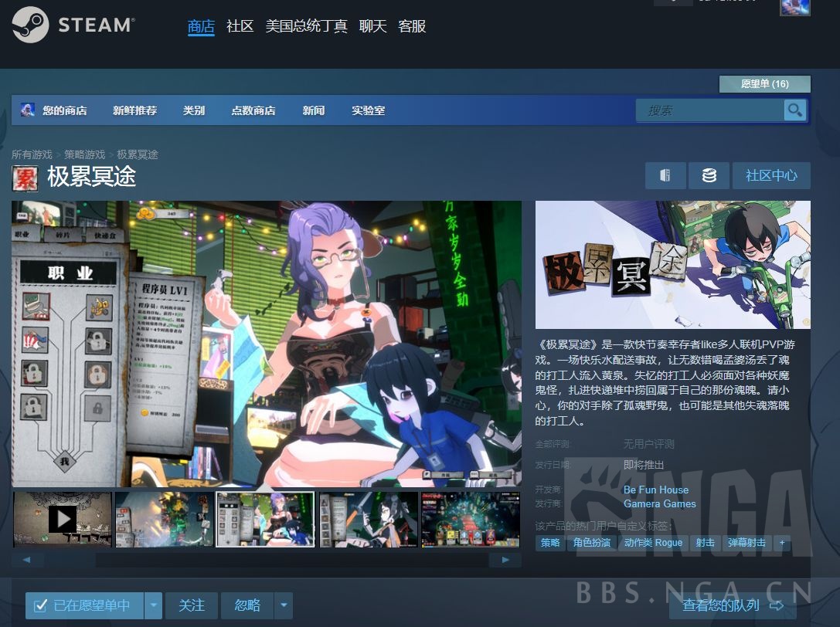Screen dimensions: 840x627
Task: Click the arrow icon on 查看您的队列
Action: tap(777, 605)
